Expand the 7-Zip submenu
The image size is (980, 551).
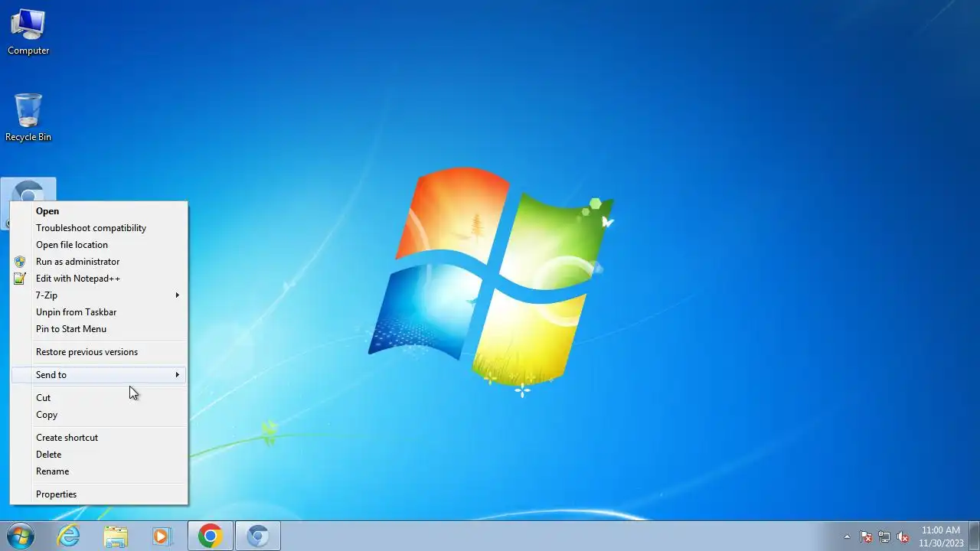pos(100,295)
